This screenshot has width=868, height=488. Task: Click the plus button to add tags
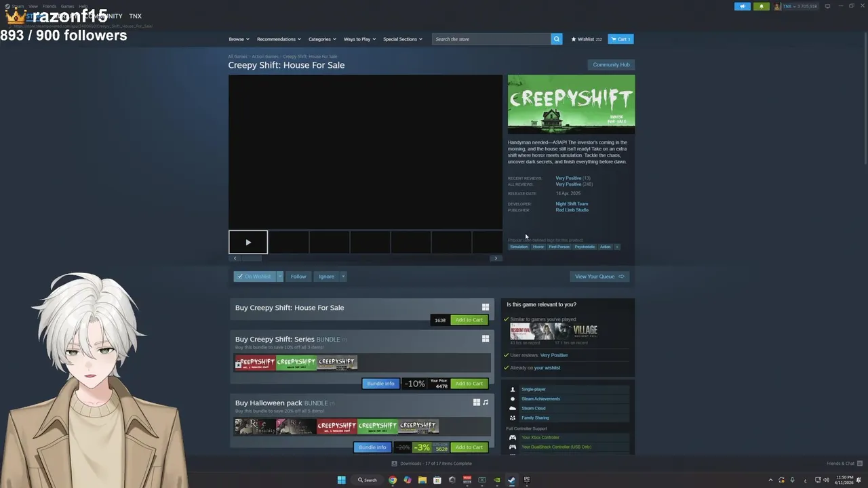click(x=616, y=247)
